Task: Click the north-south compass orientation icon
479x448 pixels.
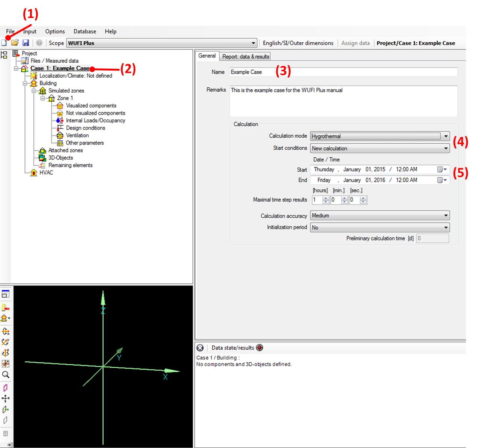Action: pos(5,398)
